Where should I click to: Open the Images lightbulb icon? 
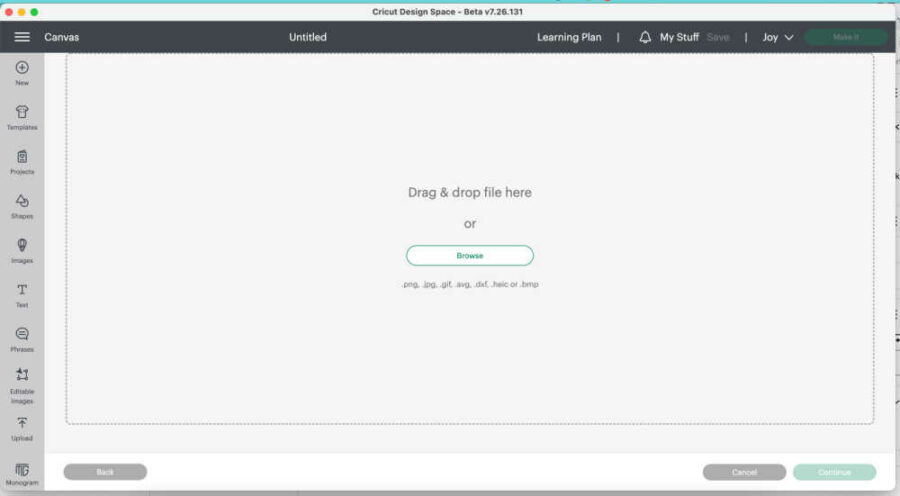pyautogui.click(x=22, y=246)
